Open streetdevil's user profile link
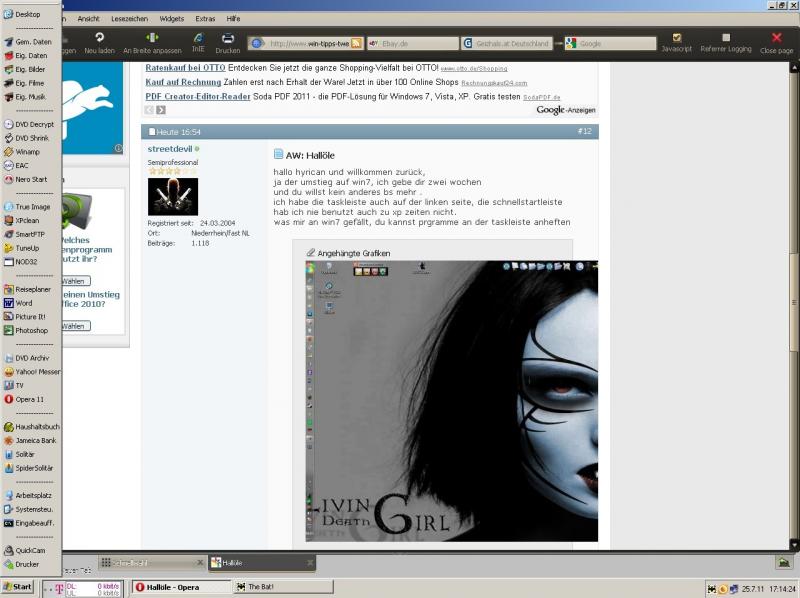 (169, 149)
